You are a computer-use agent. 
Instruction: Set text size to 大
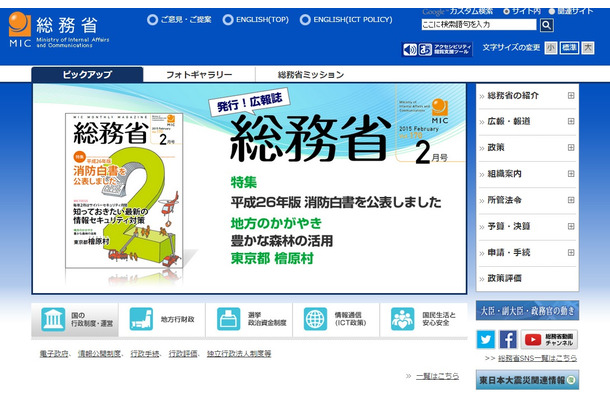[588, 48]
